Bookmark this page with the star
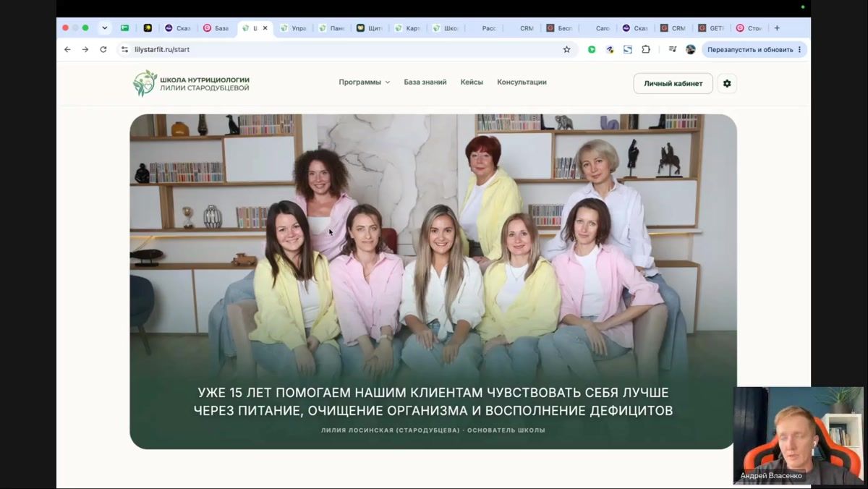The image size is (868, 489). (566, 49)
